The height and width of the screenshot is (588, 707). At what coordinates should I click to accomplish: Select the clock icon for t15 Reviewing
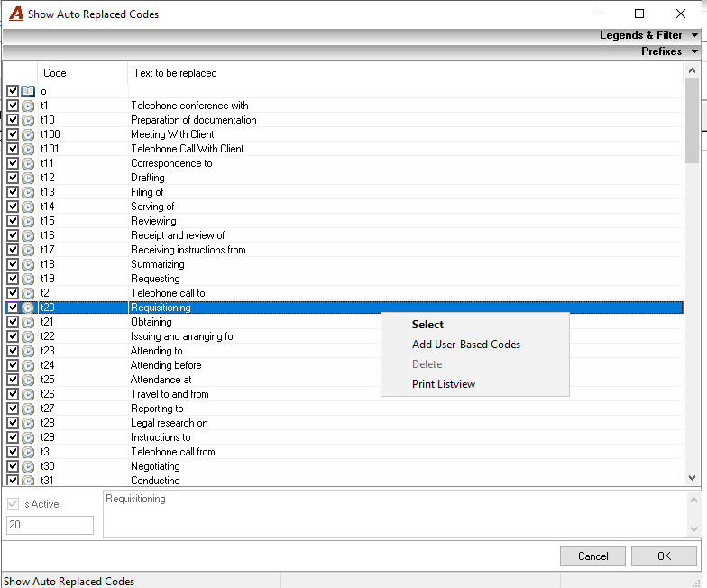(x=28, y=222)
